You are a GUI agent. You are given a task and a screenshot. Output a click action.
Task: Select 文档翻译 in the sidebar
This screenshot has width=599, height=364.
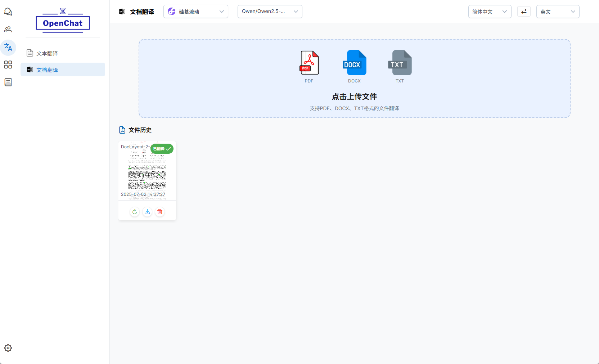point(47,69)
